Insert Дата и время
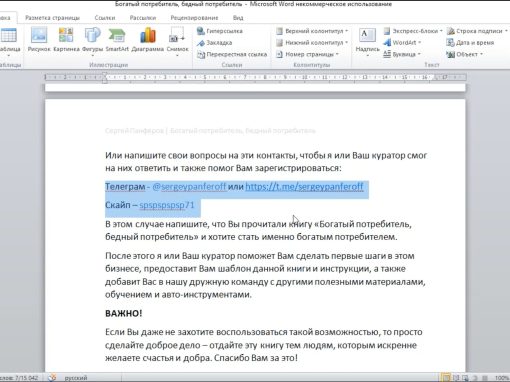This screenshot has width=510, height=382. pyautogui.click(x=470, y=43)
